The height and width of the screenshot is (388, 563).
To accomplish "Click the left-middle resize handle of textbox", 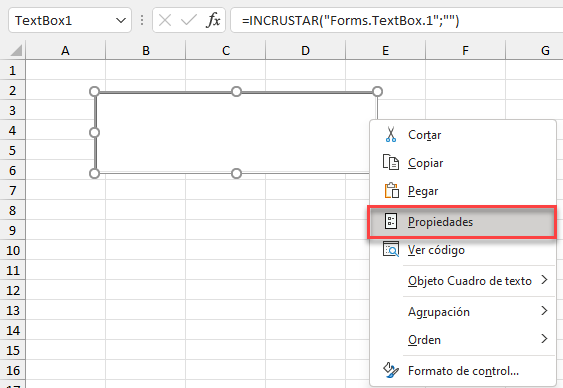I will pos(94,133).
